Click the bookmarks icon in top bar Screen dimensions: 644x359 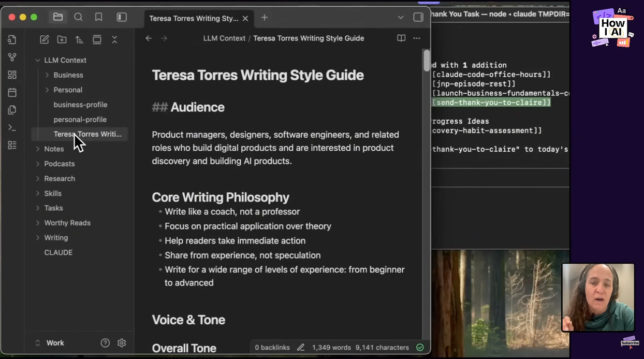(98, 17)
